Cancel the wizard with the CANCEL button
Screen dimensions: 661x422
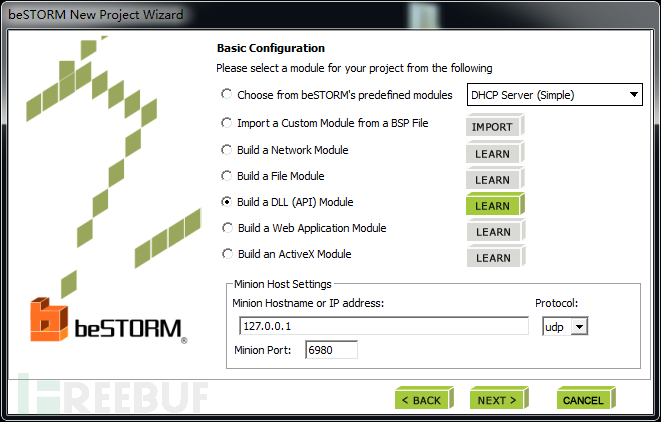click(x=586, y=398)
